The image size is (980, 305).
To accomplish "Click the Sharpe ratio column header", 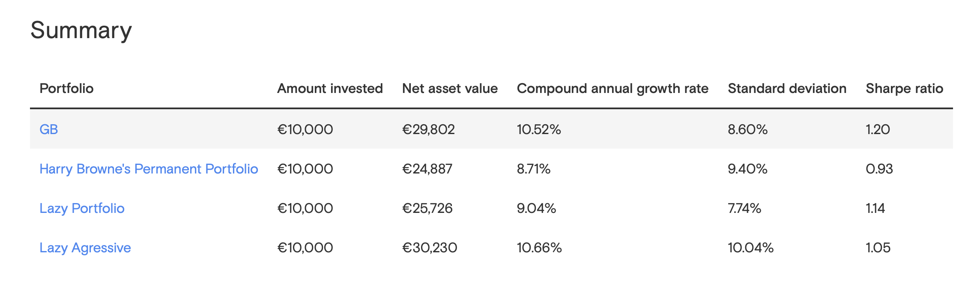I will 904,88.
